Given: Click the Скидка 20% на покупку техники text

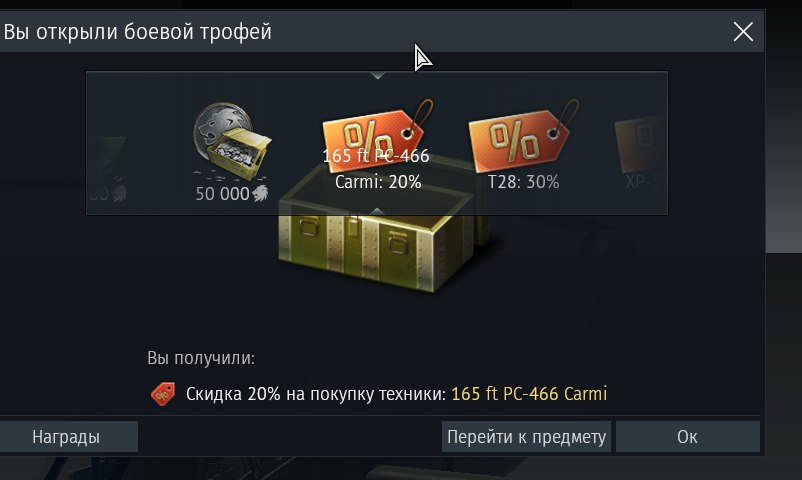Looking at the screenshot, I should (316, 394).
